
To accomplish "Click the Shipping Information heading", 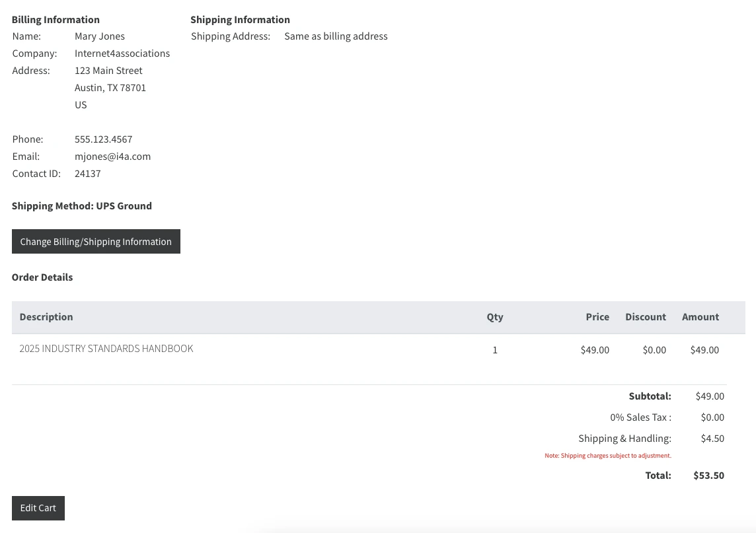I will coord(240,20).
